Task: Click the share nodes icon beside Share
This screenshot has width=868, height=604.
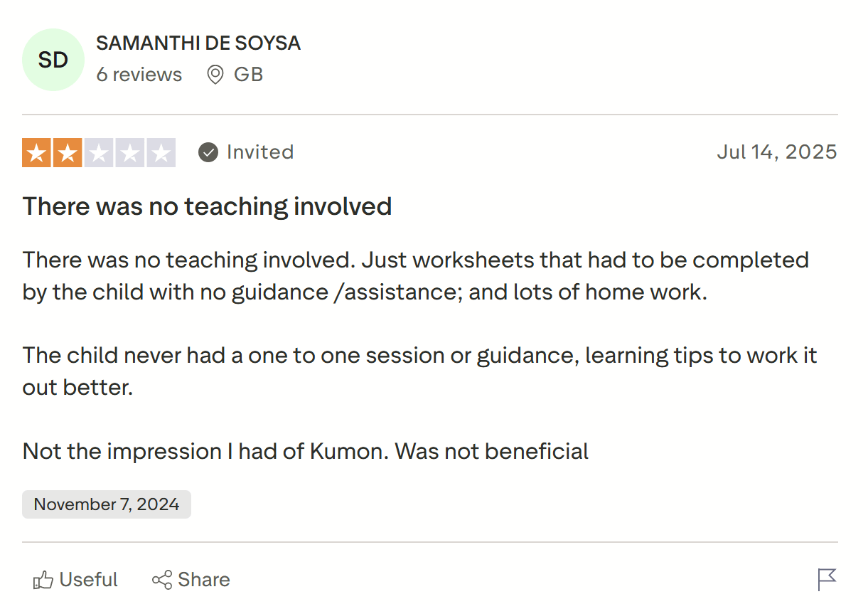Action: (x=162, y=580)
